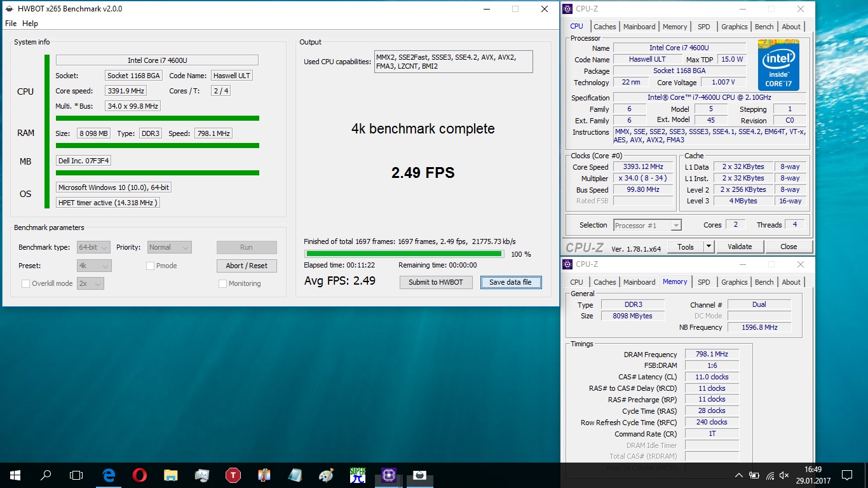
Task: Open taskbar Search magnifier
Action: coord(46,475)
